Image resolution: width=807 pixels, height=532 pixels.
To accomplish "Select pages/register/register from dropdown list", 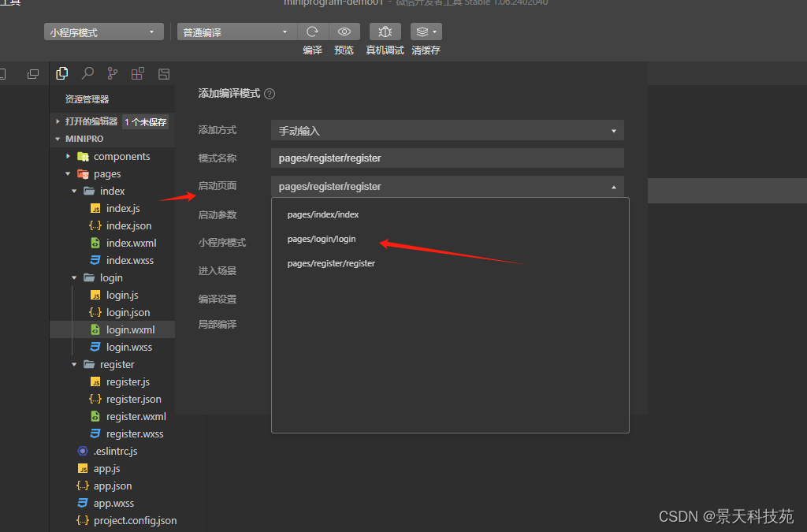I will 331,263.
